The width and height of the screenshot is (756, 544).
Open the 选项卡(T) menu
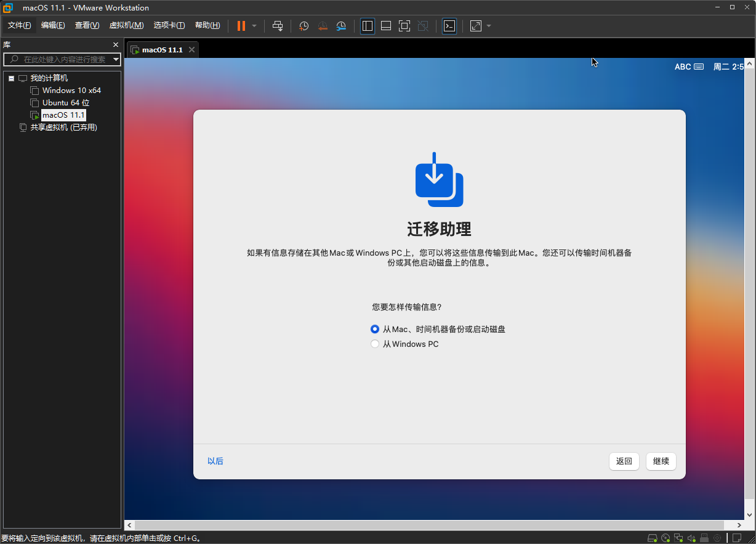[169, 25]
